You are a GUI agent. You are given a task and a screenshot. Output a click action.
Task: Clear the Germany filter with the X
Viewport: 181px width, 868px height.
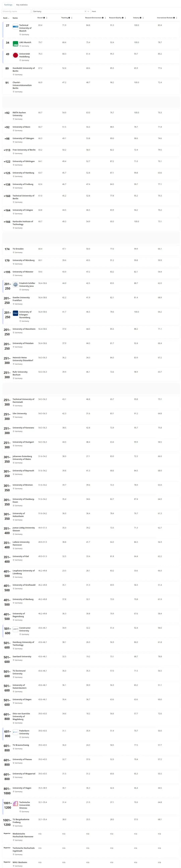pos(85,11)
